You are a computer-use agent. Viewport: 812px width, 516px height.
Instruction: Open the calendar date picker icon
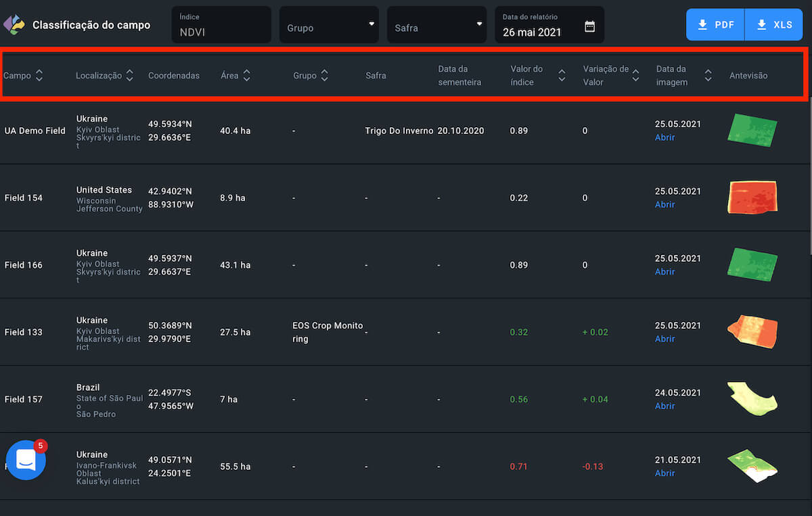click(589, 26)
